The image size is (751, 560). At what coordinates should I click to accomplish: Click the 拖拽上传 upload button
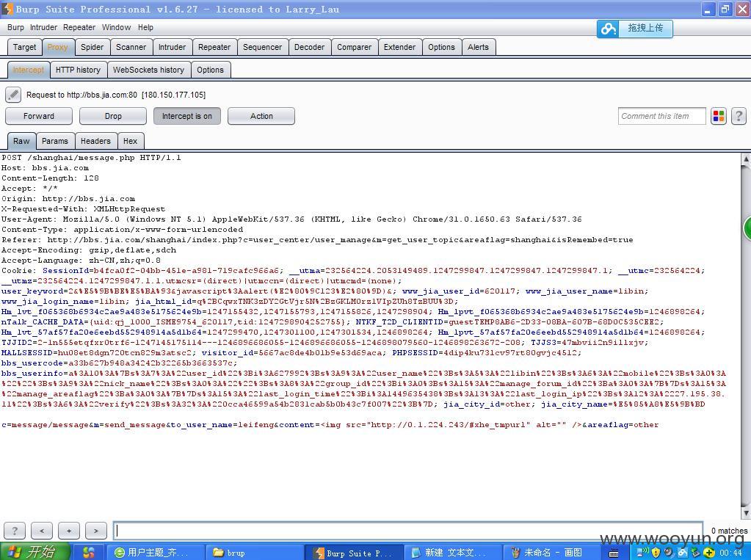(634, 29)
